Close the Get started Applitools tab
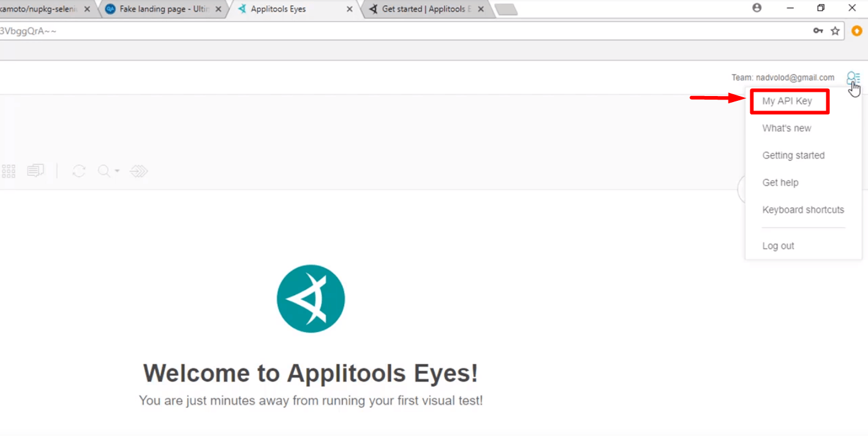 pyautogui.click(x=481, y=9)
